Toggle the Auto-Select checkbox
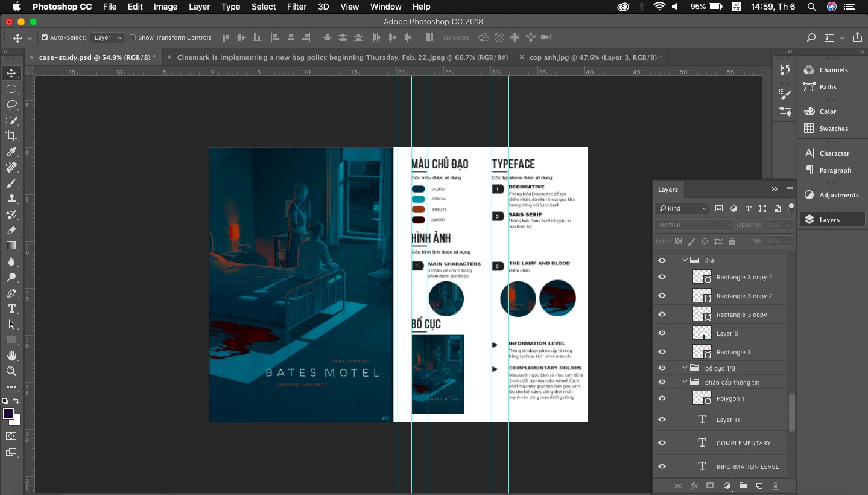Viewport: 868px width, 495px height. coord(45,37)
